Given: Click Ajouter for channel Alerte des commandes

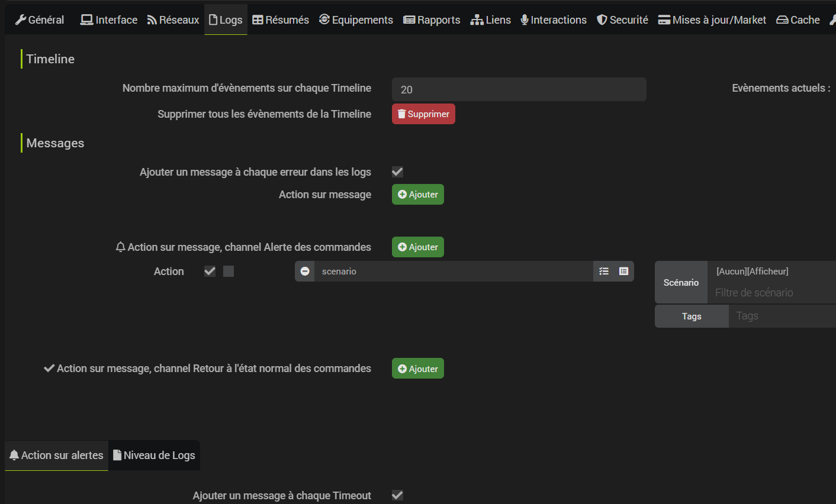Looking at the screenshot, I should (x=418, y=247).
